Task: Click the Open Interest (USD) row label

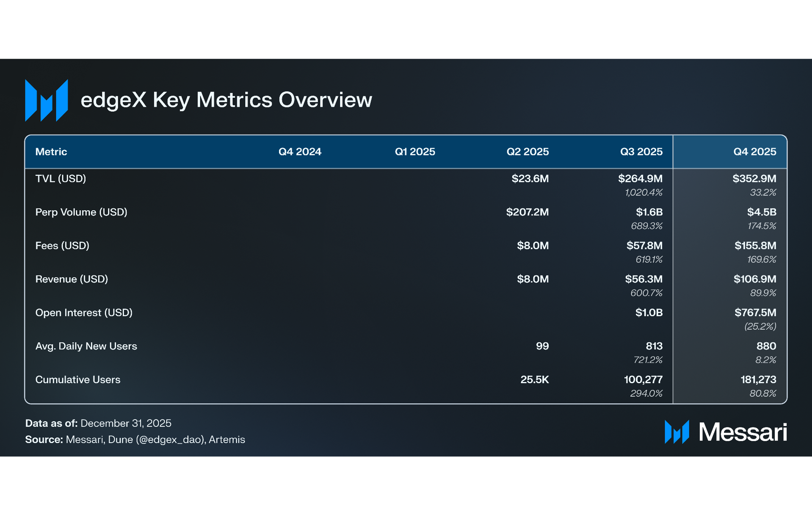Action: [x=84, y=313]
